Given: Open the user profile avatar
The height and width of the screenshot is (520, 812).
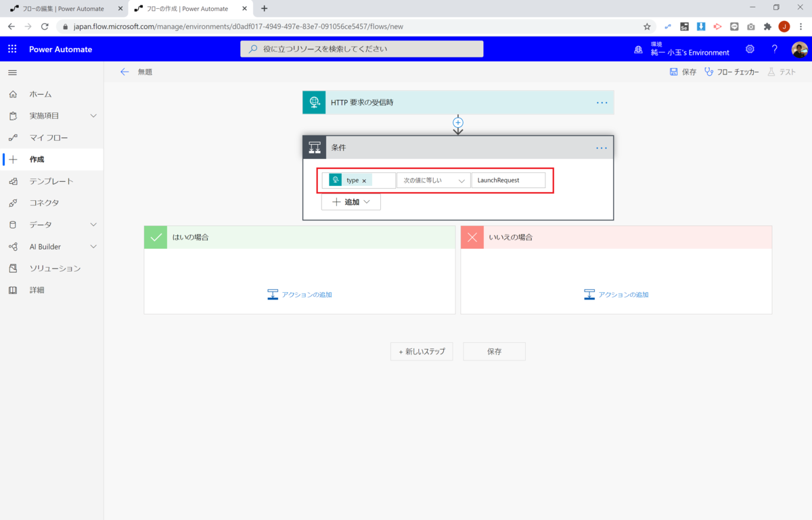Looking at the screenshot, I should [x=799, y=49].
